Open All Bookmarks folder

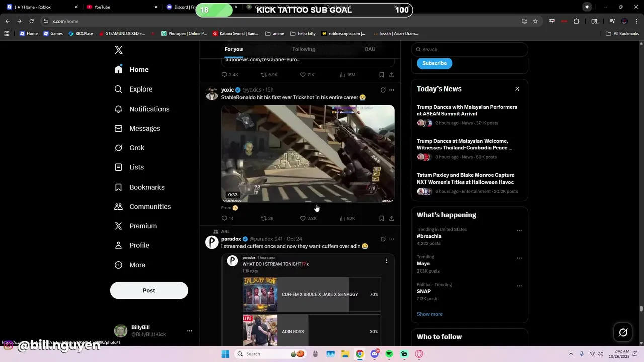point(622,34)
